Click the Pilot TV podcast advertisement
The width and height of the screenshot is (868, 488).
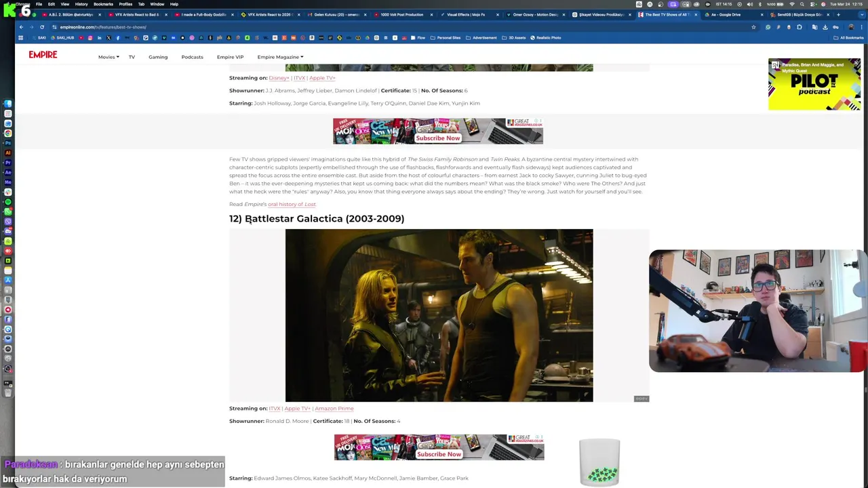pyautogui.click(x=814, y=85)
